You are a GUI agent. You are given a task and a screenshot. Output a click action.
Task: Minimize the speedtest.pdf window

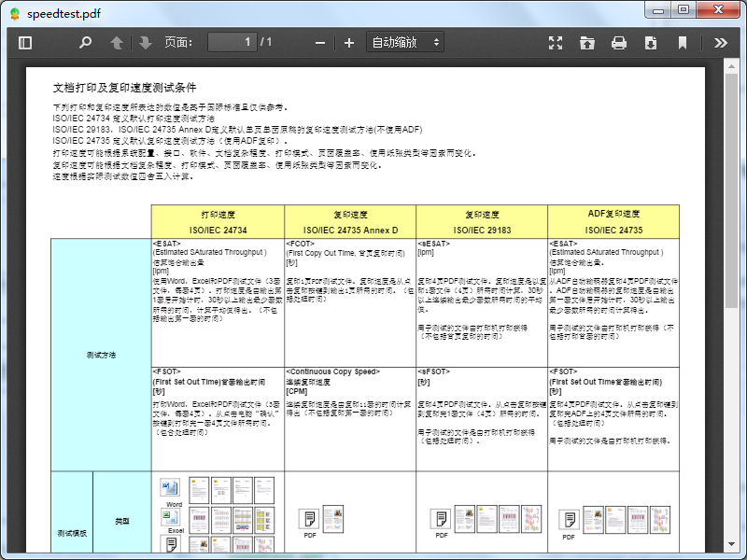pos(658,9)
